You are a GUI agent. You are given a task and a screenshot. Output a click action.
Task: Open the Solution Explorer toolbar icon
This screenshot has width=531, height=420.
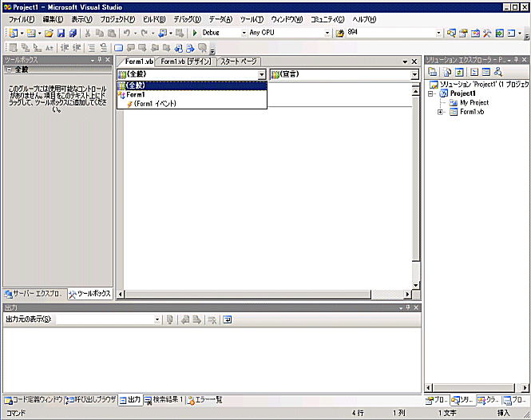[x=451, y=33]
